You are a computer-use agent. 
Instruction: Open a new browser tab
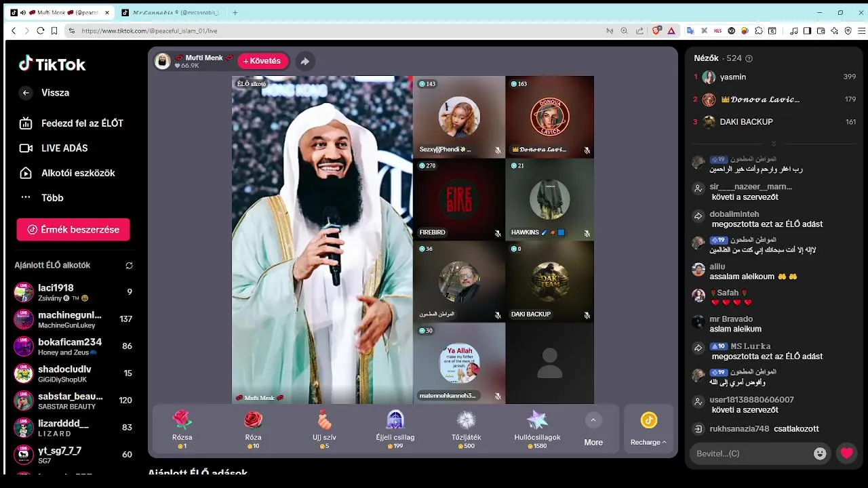pos(235,12)
